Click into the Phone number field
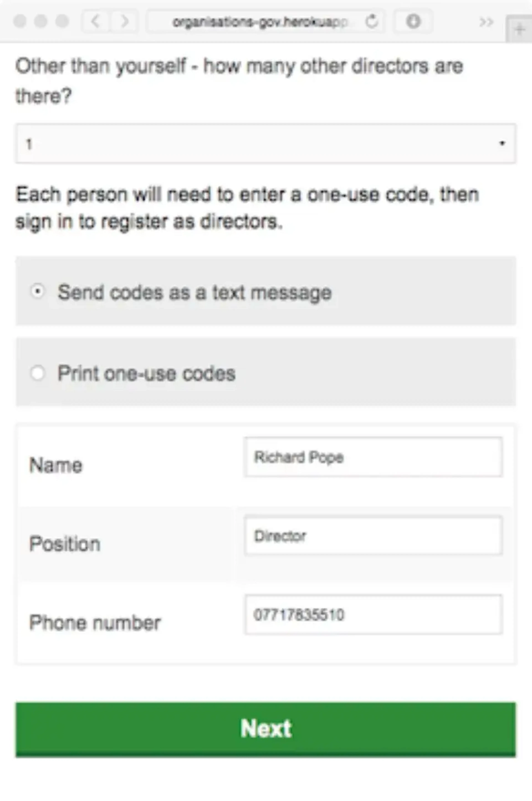 373,614
